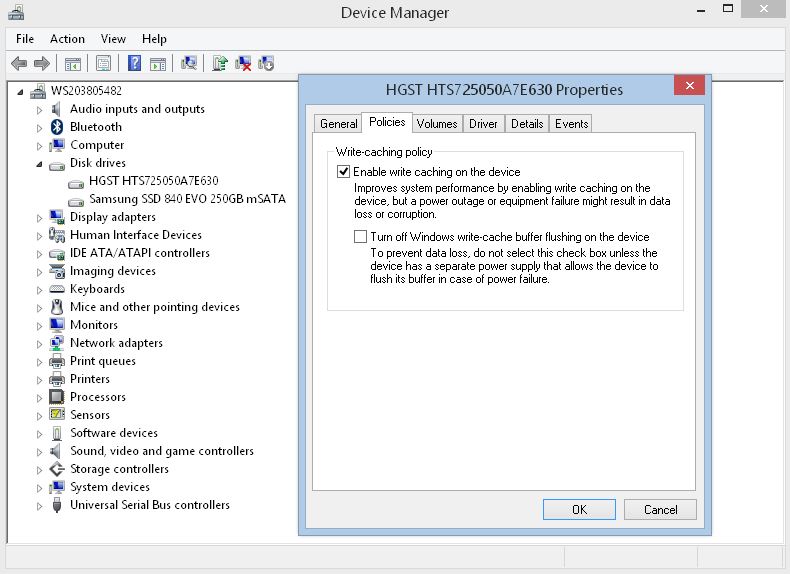This screenshot has width=790, height=574.
Task: Click the Print queues printer icon
Action: tap(57, 361)
